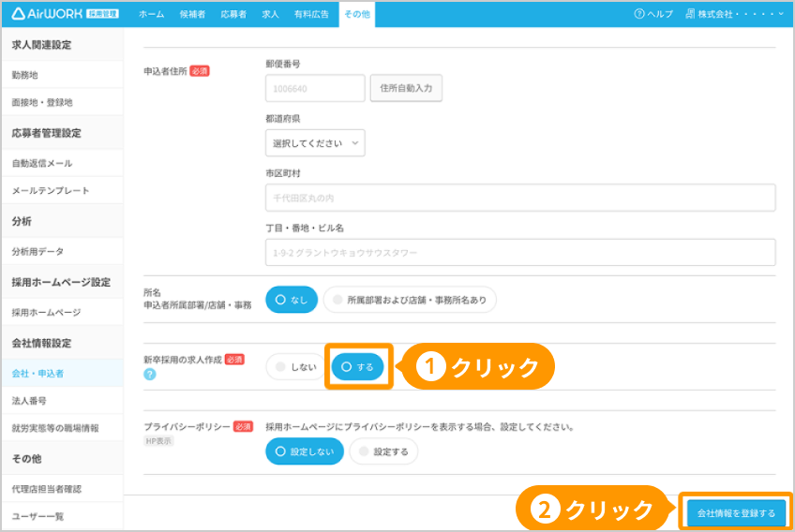Open 分析用データ in sidebar
This screenshot has height=532, width=795.
point(63,251)
